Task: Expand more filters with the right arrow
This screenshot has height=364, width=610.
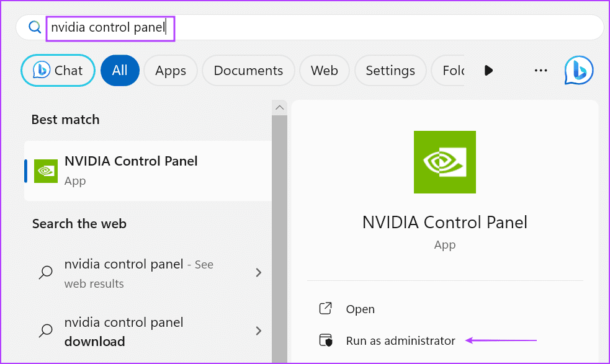Action: [x=488, y=70]
